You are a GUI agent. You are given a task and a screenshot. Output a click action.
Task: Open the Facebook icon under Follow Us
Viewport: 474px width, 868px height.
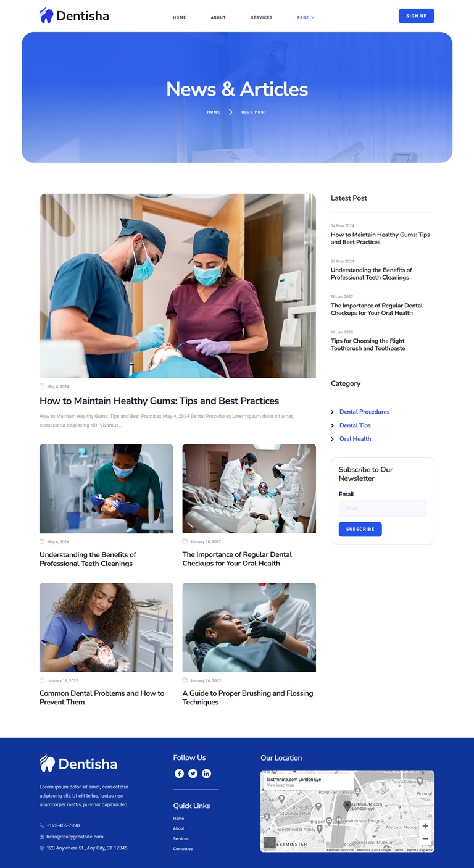(179, 774)
